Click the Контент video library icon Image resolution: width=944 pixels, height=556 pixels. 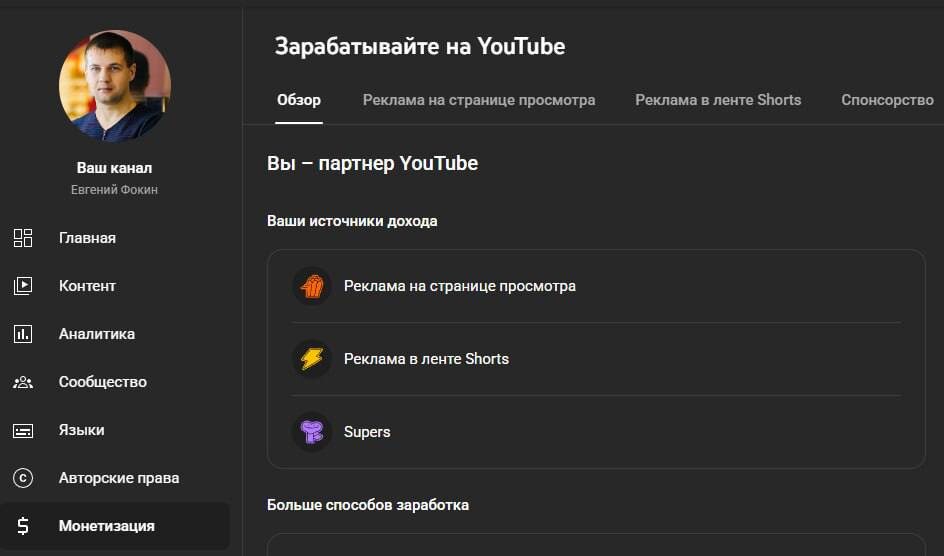(x=23, y=286)
